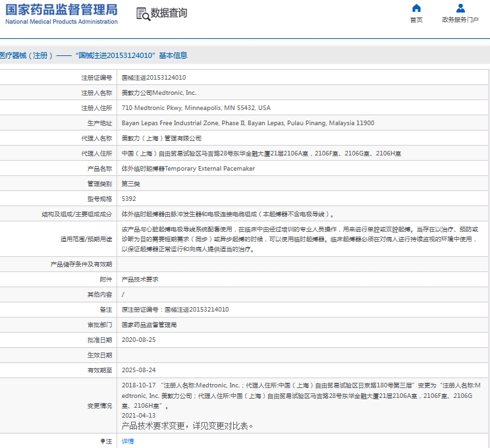
Task: Click the home page house icon
Action: (x=416, y=8)
